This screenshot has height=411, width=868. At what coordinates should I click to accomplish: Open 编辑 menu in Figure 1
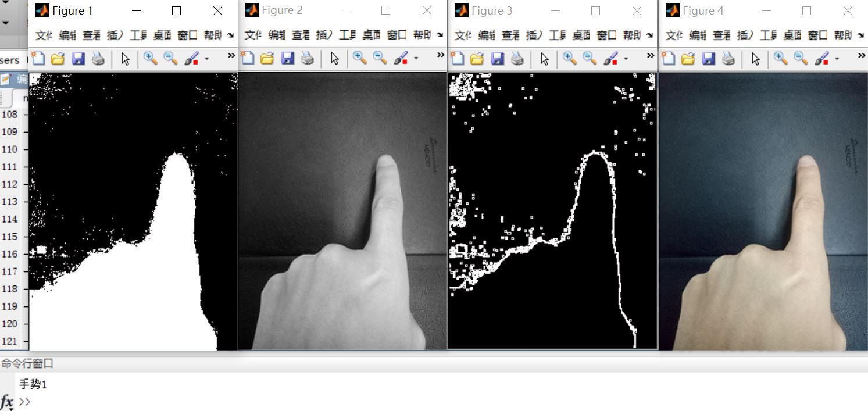pyautogui.click(x=67, y=35)
